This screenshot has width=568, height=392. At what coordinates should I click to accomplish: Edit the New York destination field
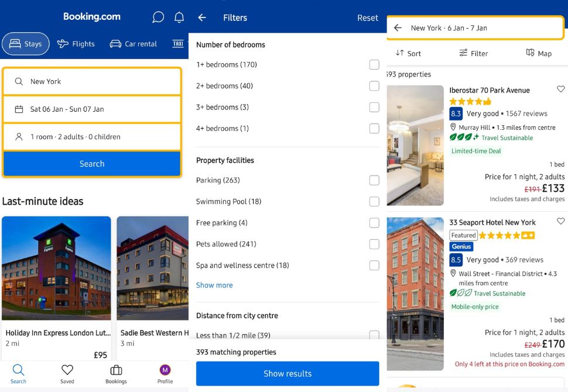tap(92, 82)
